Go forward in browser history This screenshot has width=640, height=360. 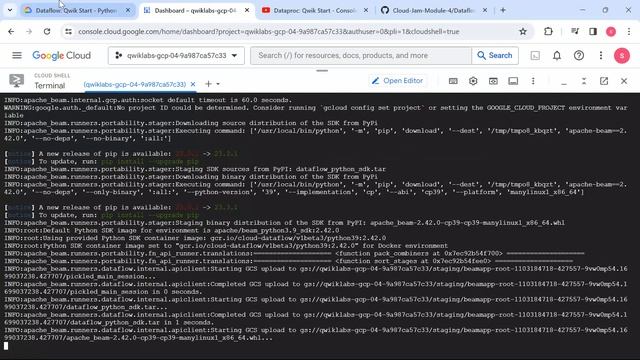29,31
